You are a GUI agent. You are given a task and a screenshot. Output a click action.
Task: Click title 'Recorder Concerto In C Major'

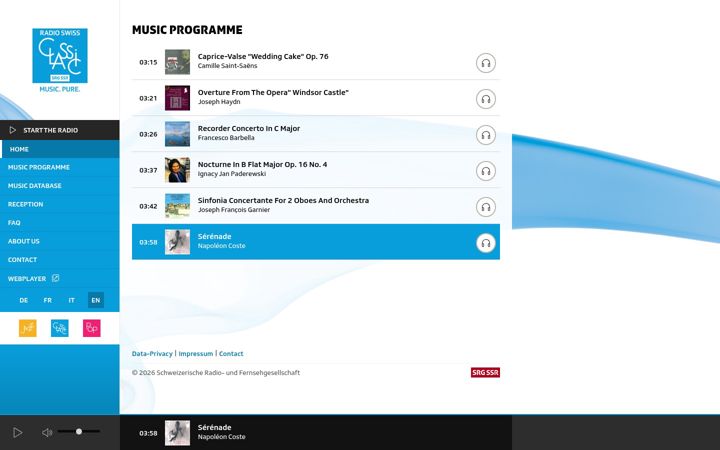(x=249, y=129)
